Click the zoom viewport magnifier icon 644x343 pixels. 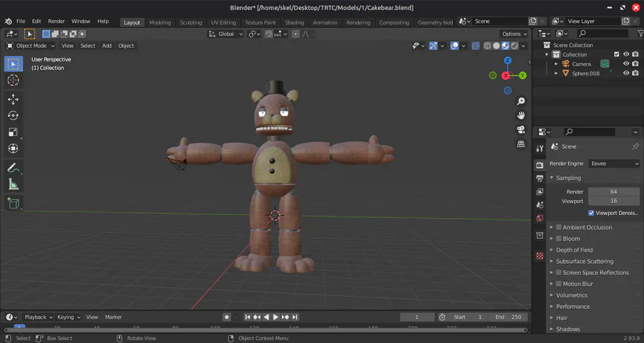[521, 101]
